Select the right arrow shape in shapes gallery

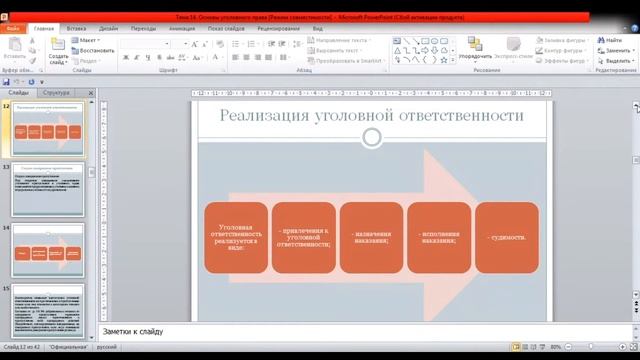click(425, 51)
